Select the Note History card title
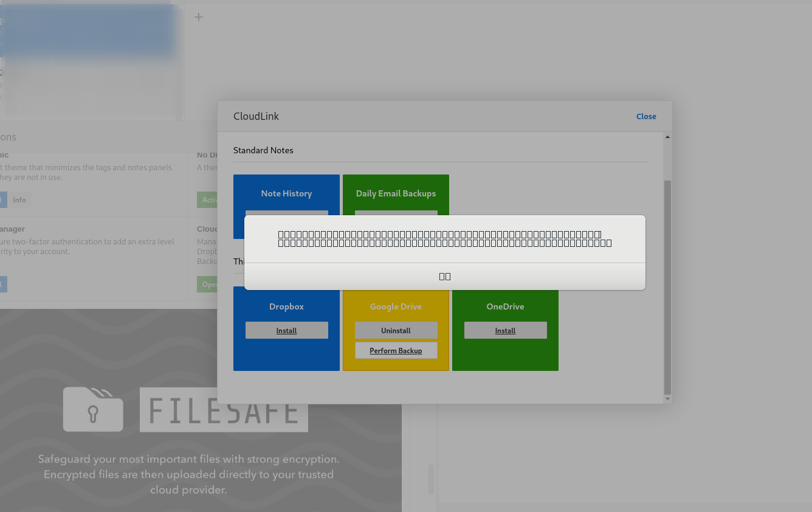Viewport: 812px width, 512px height. 287,193
